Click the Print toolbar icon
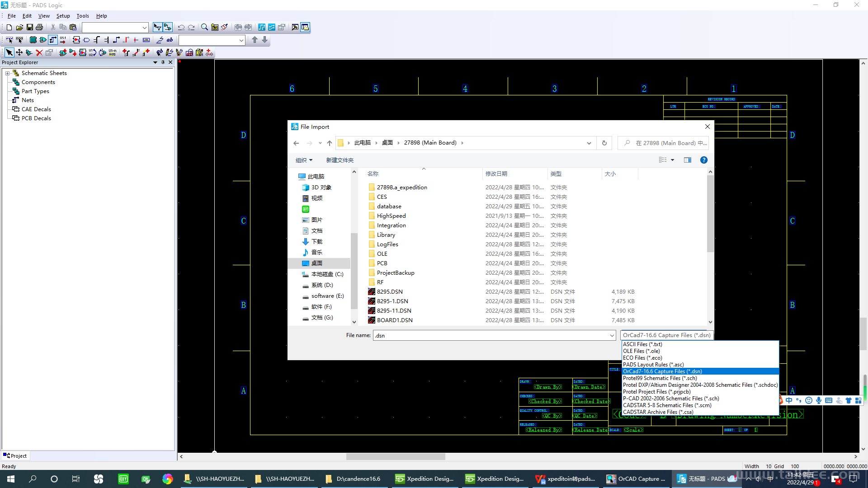 39,27
